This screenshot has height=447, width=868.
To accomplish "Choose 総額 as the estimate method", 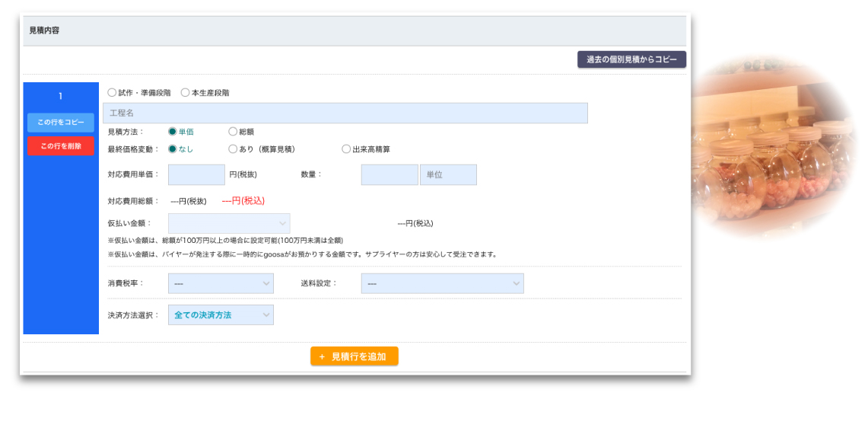I will [233, 132].
